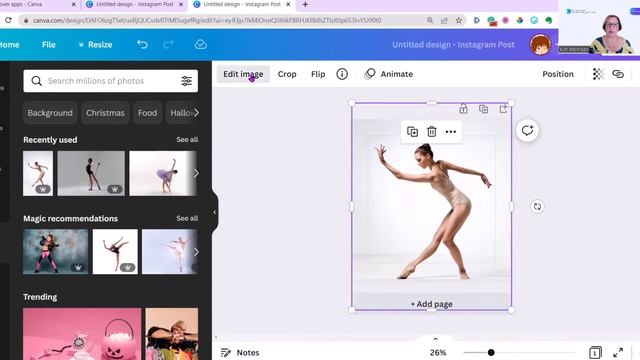
Task: Click the cloud save status icon
Action: (x=200, y=44)
